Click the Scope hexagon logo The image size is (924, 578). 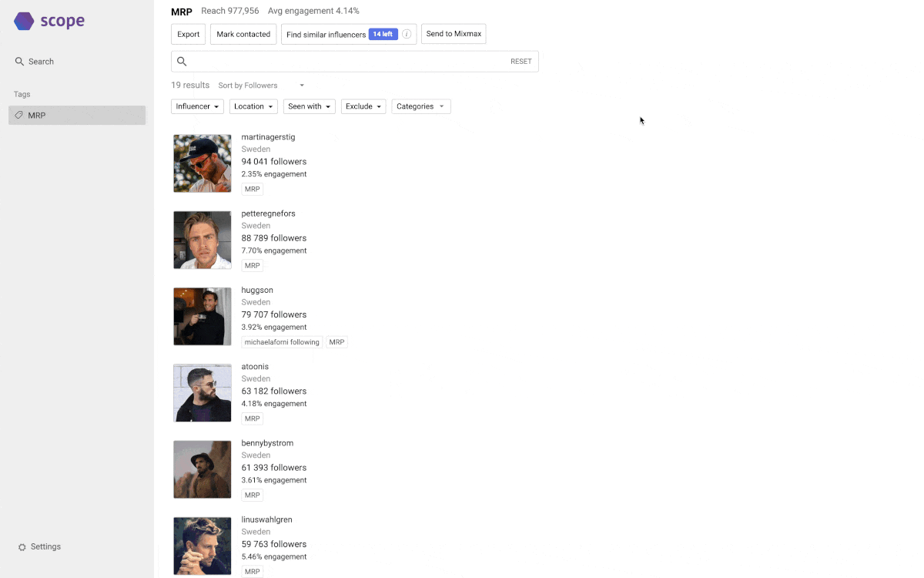point(24,21)
